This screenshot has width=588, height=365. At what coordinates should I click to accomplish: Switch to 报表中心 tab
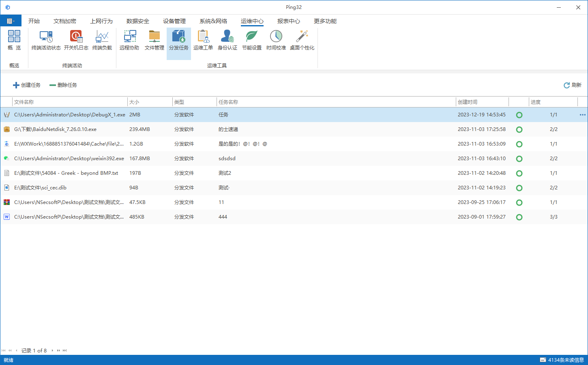coord(289,21)
